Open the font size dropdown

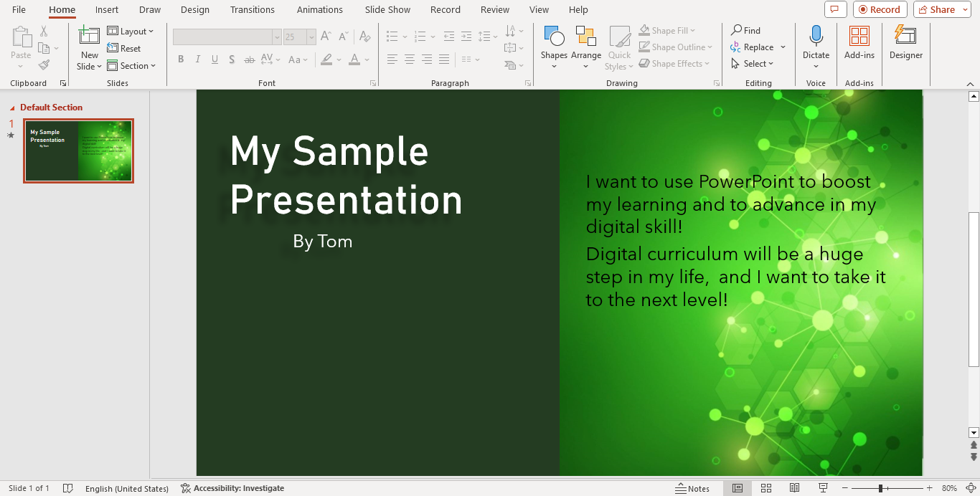click(x=311, y=37)
